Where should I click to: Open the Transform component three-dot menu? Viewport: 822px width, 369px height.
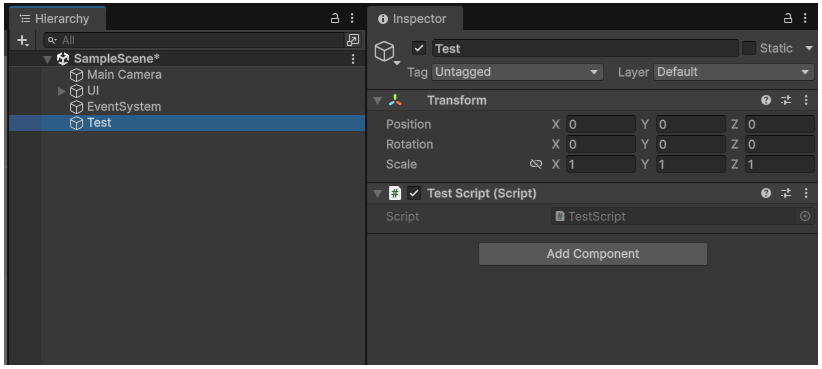[x=806, y=101]
